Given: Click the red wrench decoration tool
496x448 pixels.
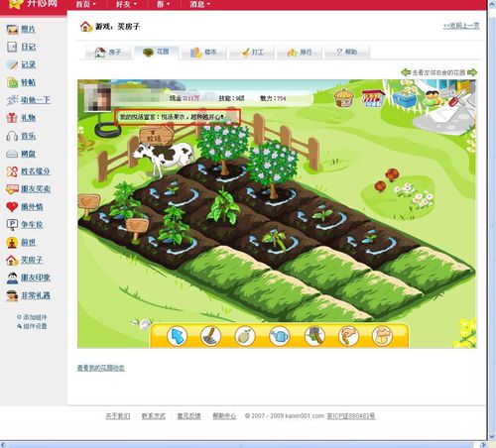Looking at the screenshot, I should point(458,97).
